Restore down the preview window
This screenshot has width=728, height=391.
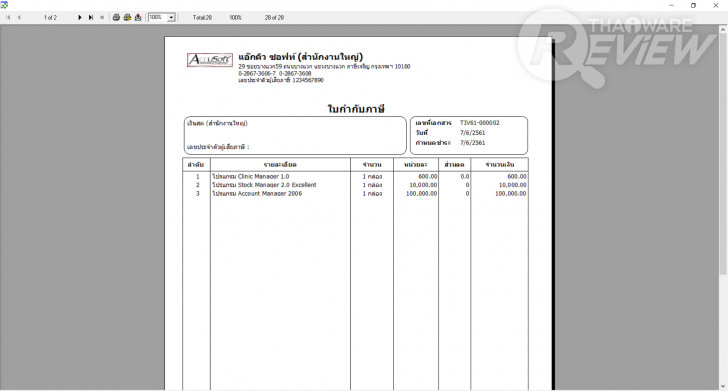pos(693,6)
